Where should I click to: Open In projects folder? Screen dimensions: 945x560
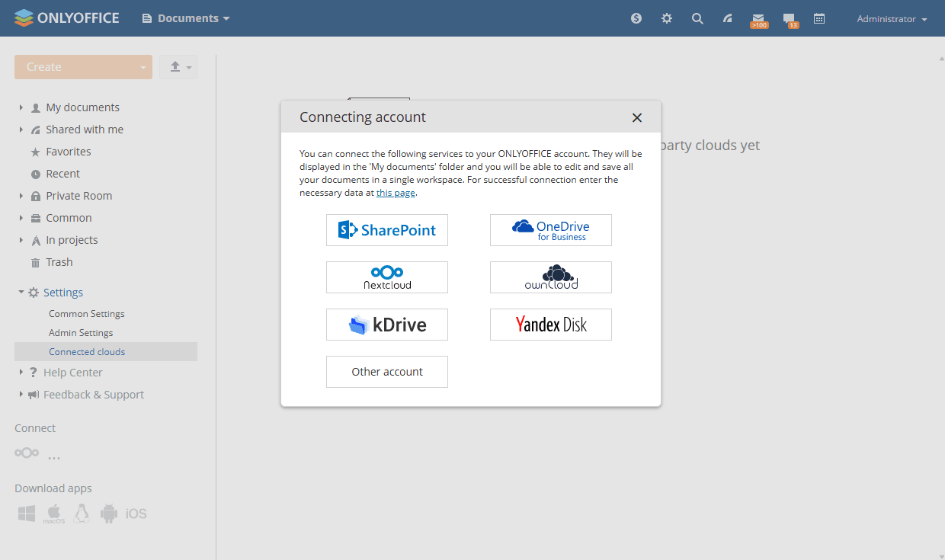click(72, 240)
